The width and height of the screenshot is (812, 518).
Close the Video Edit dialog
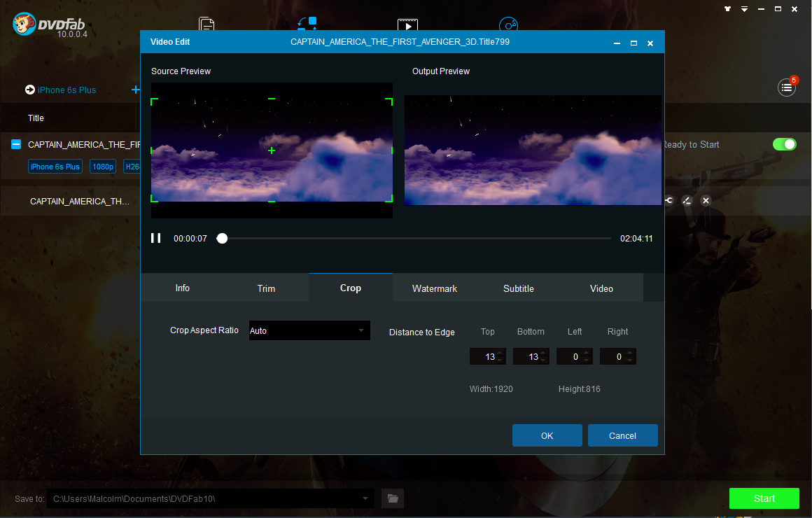(x=650, y=43)
